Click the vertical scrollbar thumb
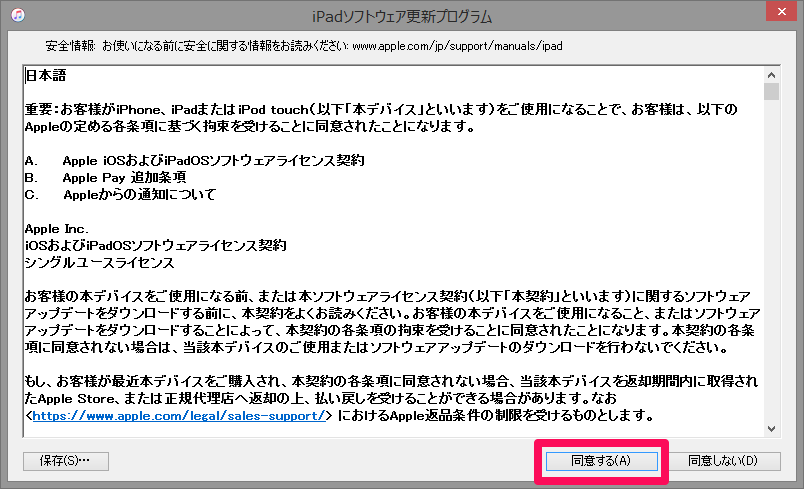 pos(771,92)
